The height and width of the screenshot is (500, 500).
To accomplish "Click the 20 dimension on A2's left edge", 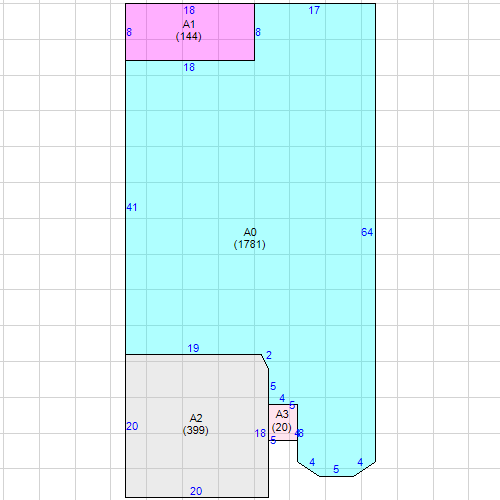I will tap(132, 426).
